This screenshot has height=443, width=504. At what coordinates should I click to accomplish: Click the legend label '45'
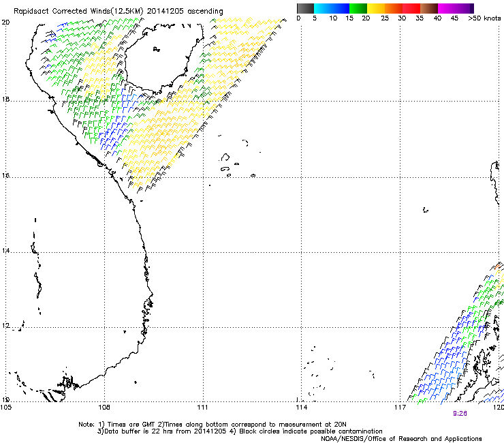454,18
